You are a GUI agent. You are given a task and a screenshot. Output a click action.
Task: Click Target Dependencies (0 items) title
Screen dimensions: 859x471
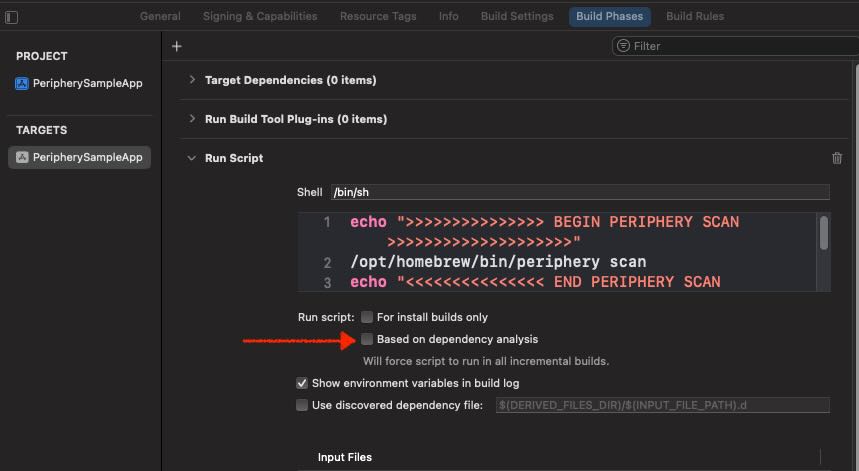pyautogui.click(x=290, y=80)
